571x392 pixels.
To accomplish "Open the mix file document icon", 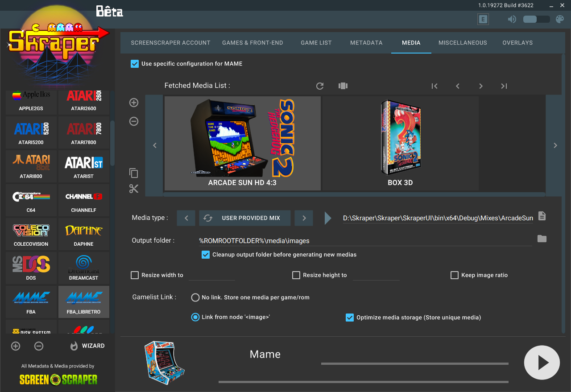I will click(542, 216).
